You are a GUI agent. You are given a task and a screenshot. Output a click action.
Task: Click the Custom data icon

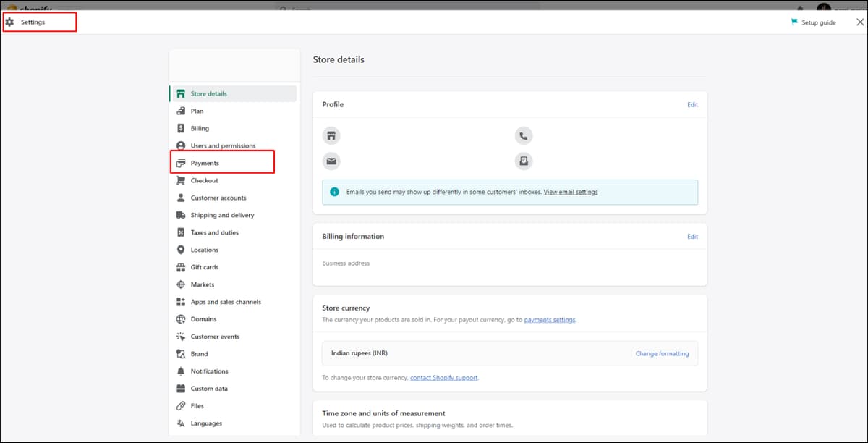(181, 389)
